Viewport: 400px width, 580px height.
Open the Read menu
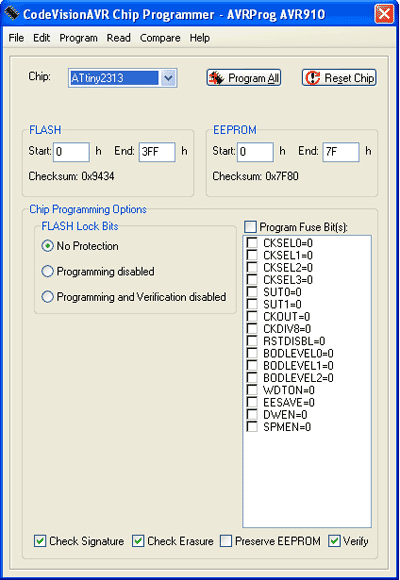[x=118, y=38]
